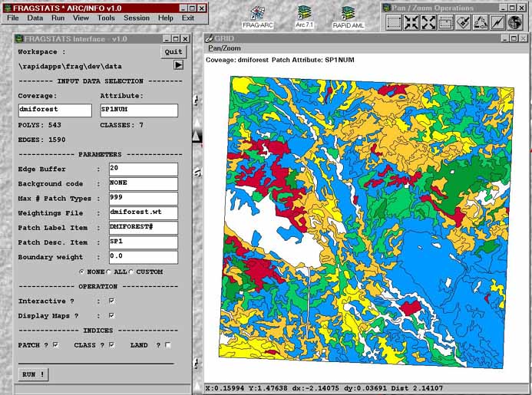The image size is (532, 395).
Task: Click the FRAGSTATS ARC/INFO title bar icon
Action: coord(7,8)
